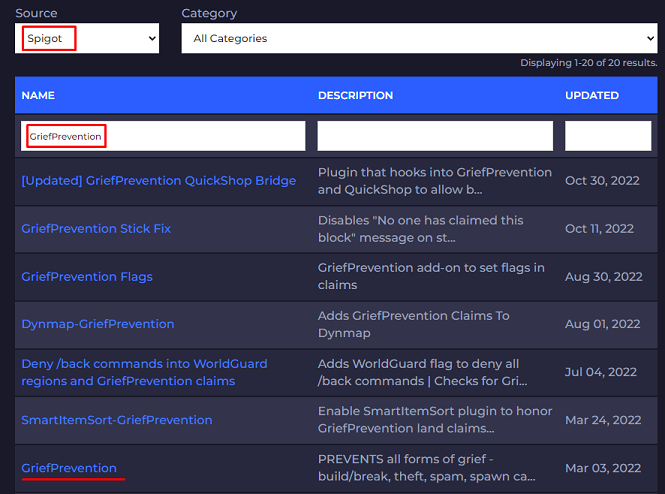Click the Oct 30, 2022 updated date cell

click(x=599, y=181)
